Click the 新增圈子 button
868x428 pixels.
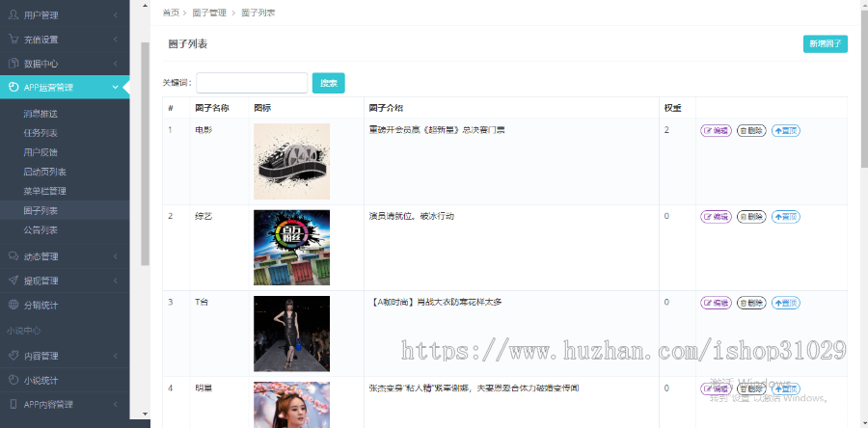825,43
